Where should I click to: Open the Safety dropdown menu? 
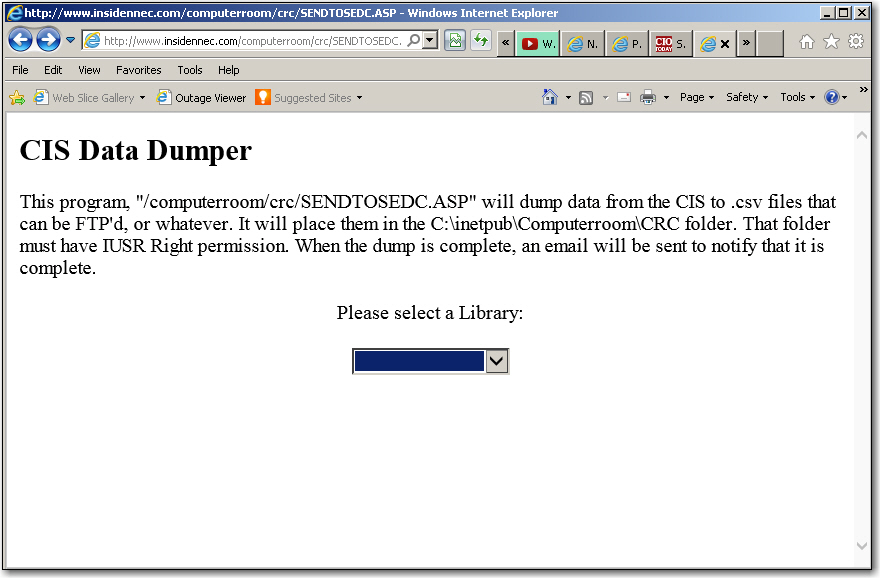pyautogui.click(x=746, y=97)
